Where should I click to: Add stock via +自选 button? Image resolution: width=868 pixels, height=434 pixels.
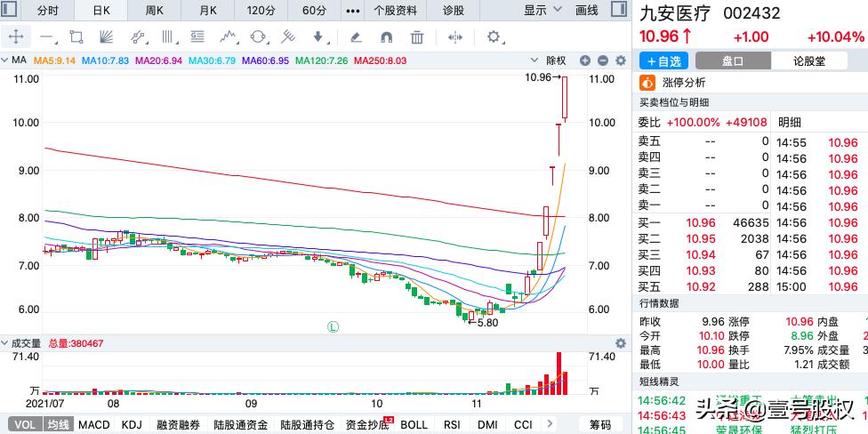tap(664, 60)
